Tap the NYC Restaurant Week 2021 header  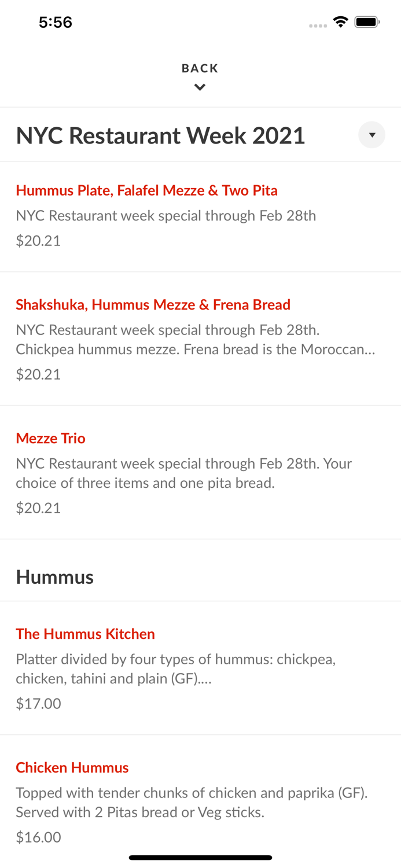coord(160,135)
